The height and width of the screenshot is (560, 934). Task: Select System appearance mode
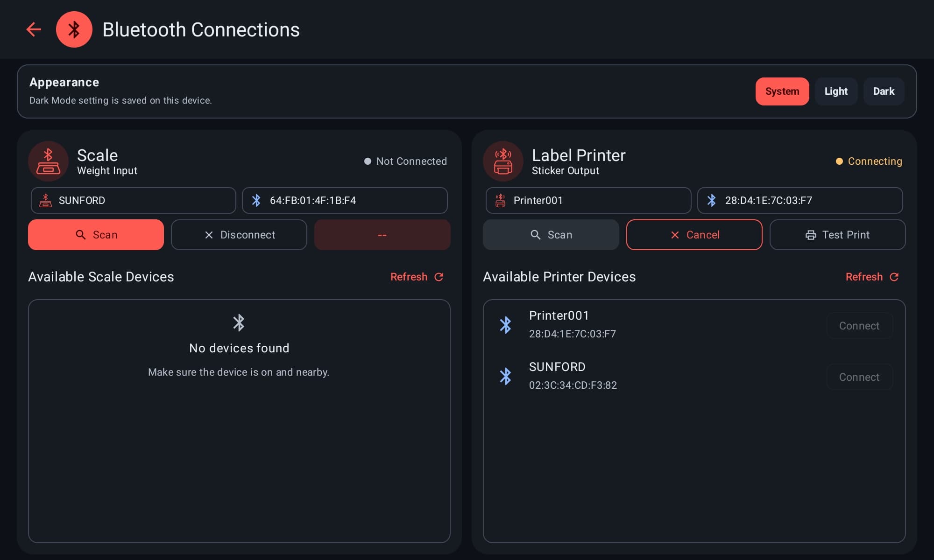(x=782, y=91)
